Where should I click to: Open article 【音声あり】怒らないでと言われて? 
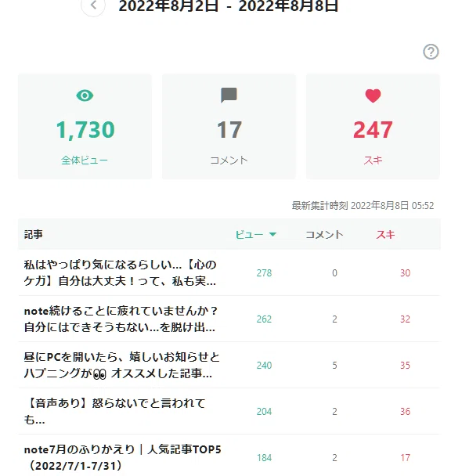[115, 411]
